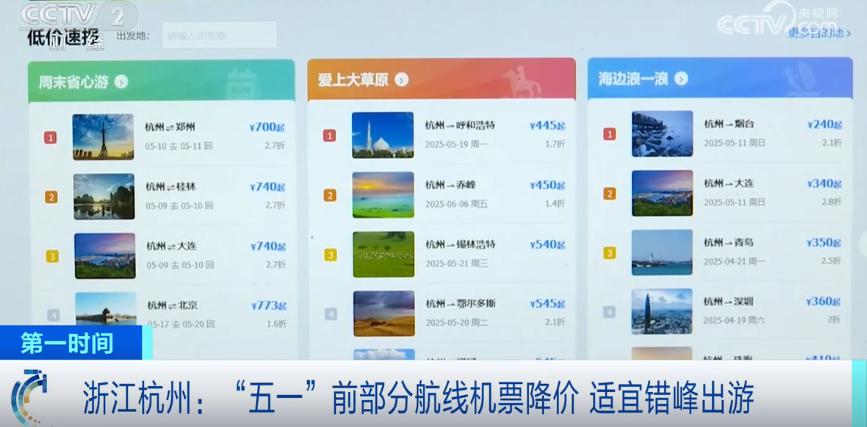Image resolution: width=867 pixels, height=427 pixels.
Task: Click the 出发地 departure input field
Action: 220,35
